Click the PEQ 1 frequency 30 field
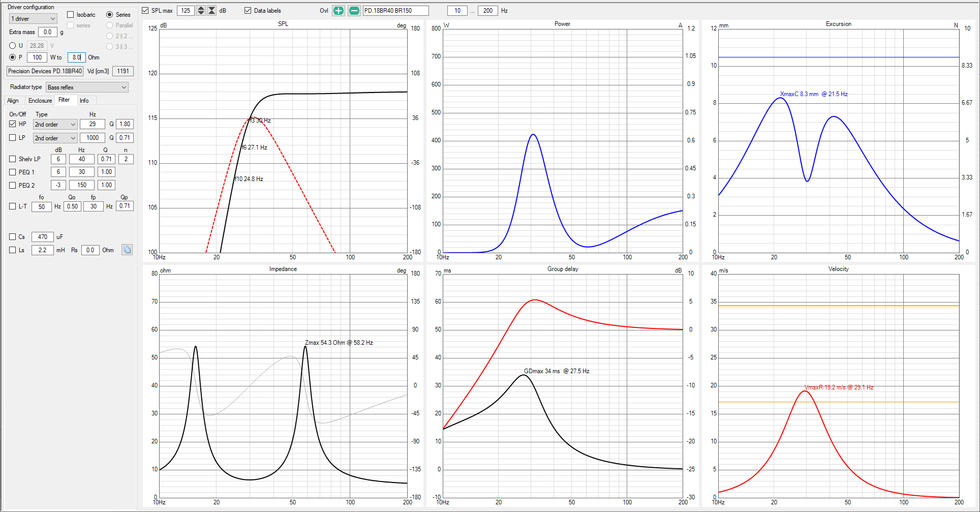Image resolution: width=980 pixels, height=512 pixels. [82, 172]
